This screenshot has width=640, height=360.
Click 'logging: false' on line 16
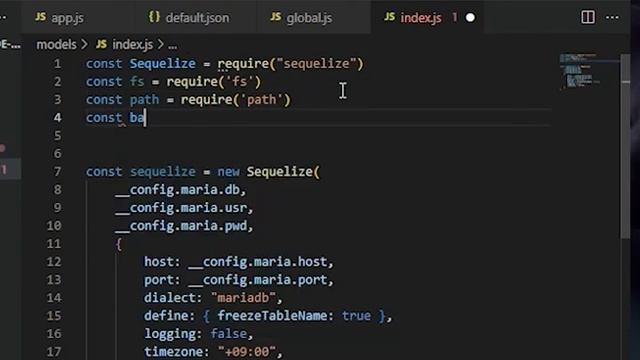point(196,334)
